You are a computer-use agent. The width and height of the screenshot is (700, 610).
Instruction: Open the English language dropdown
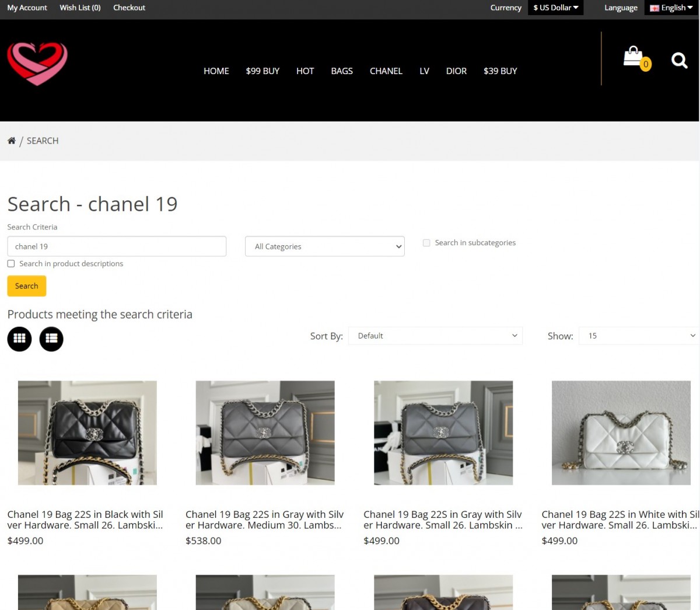click(x=671, y=8)
